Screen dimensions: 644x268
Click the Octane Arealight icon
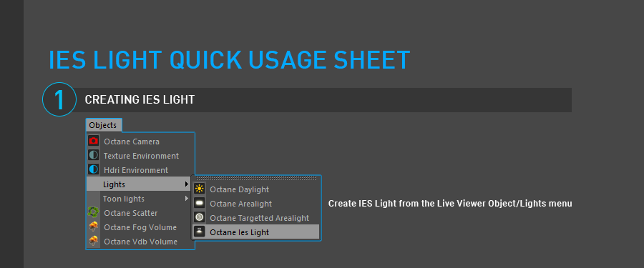coord(200,203)
